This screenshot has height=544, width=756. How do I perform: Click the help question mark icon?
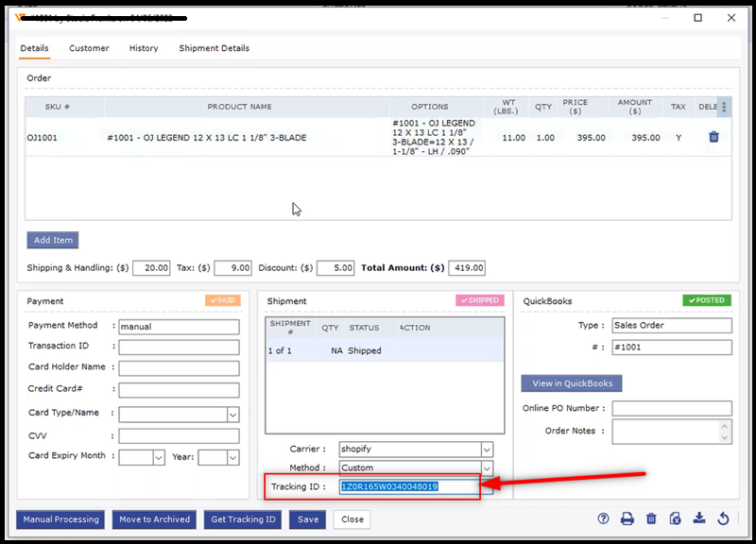coord(604,518)
